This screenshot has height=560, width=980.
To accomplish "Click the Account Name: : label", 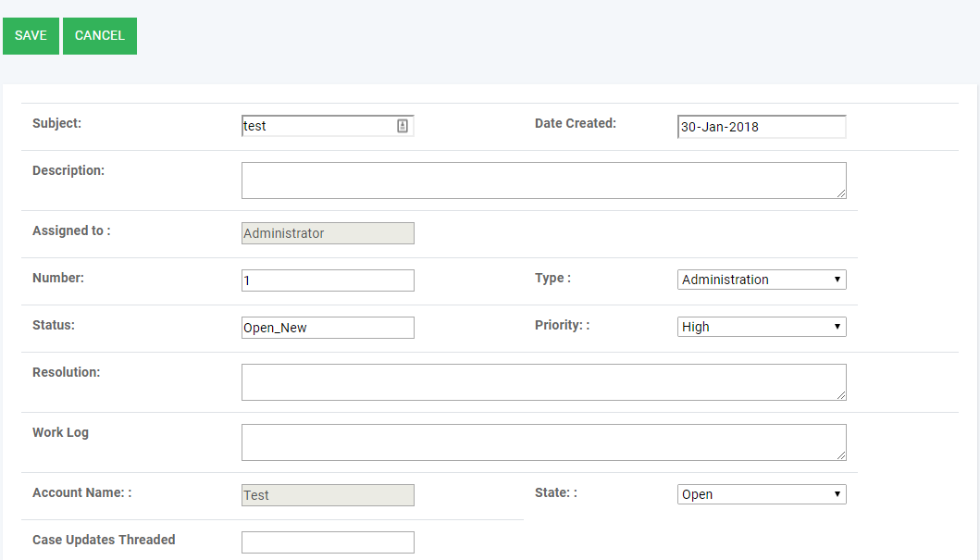I will click(81, 492).
